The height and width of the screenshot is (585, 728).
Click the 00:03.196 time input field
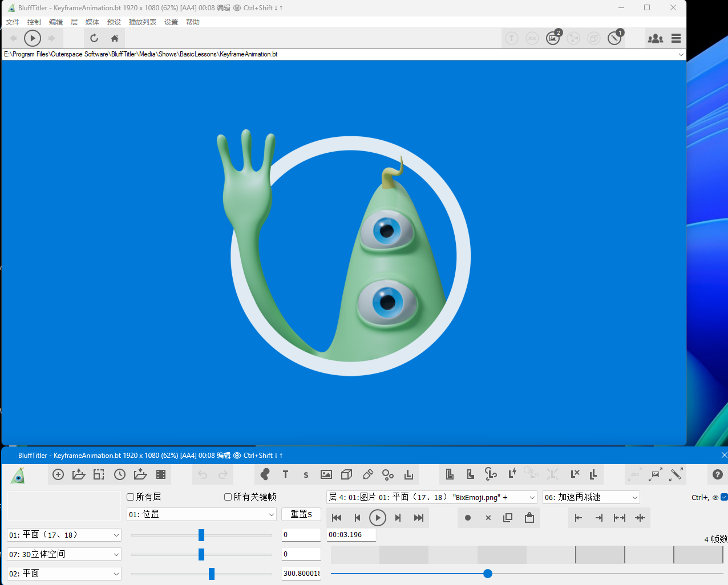coord(351,535)
